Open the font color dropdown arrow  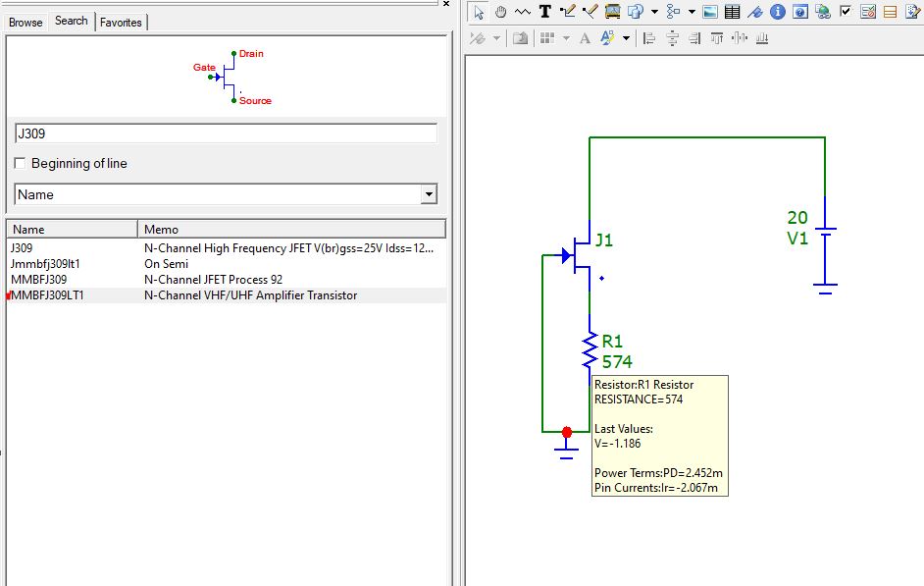(x=628, y=38)
